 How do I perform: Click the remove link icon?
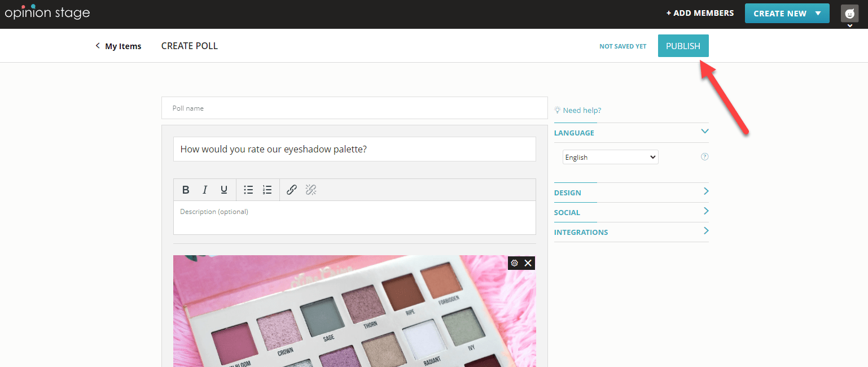click(311, 190)
